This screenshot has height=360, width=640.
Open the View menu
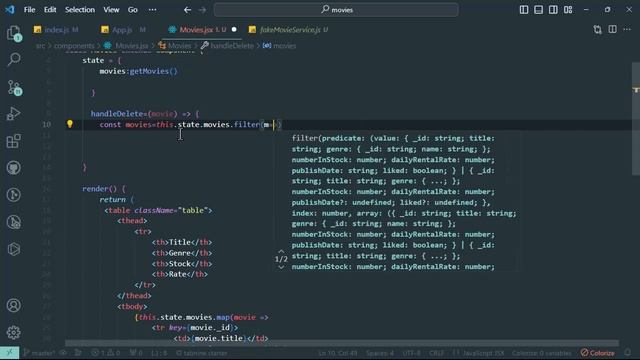pyautogui.click(x=111, y=9)
